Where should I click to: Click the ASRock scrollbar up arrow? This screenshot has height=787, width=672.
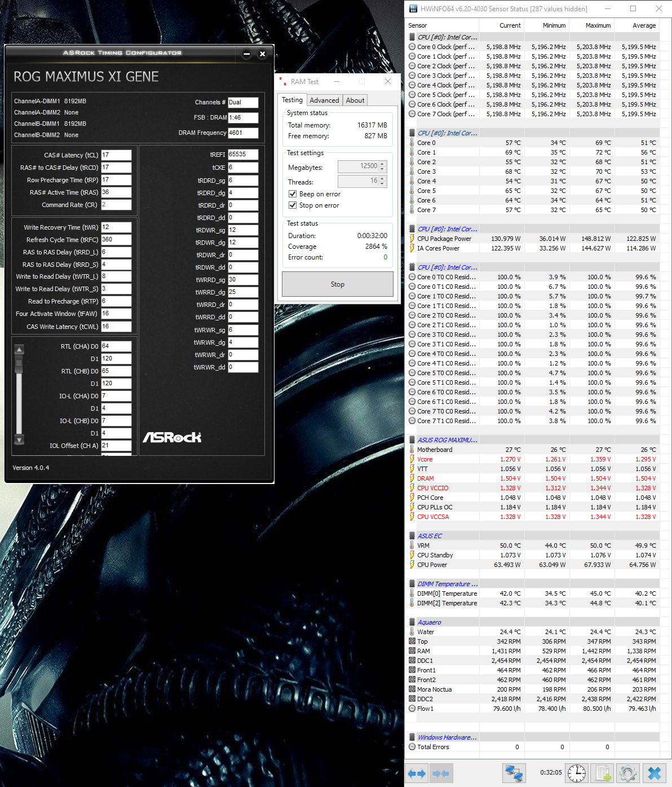(19, 349)
